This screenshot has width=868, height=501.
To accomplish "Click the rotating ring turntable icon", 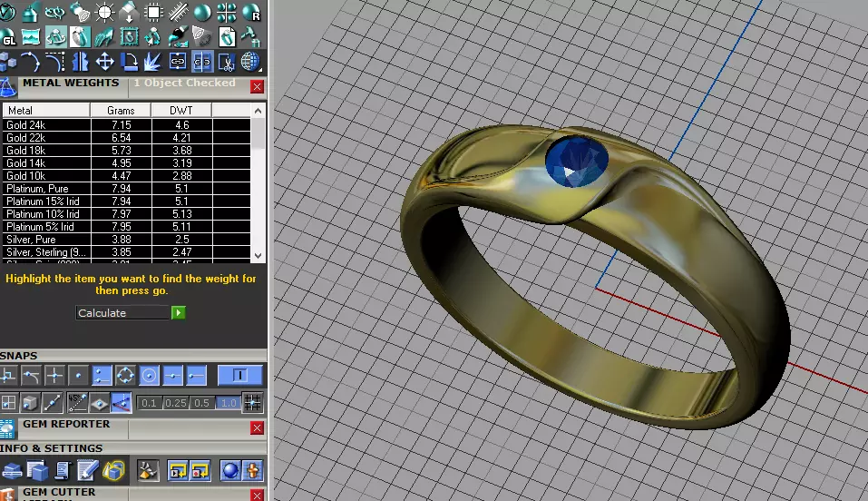I will tap(56, 37).
